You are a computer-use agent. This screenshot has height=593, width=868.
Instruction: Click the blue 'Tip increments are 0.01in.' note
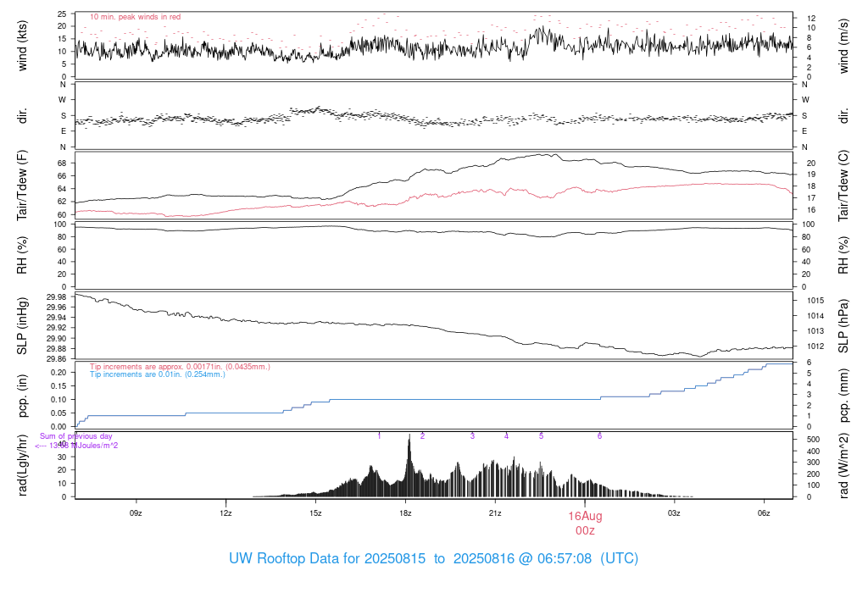tap(158, 374)
